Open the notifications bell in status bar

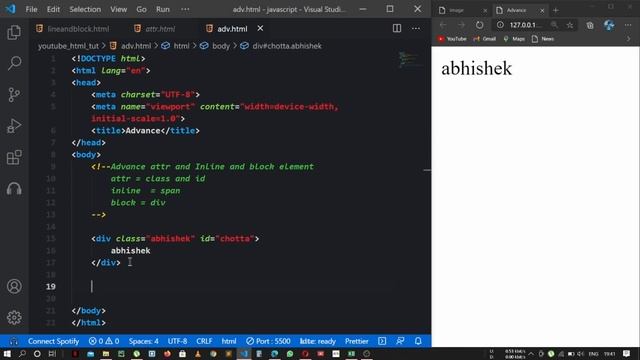(418, 341)
